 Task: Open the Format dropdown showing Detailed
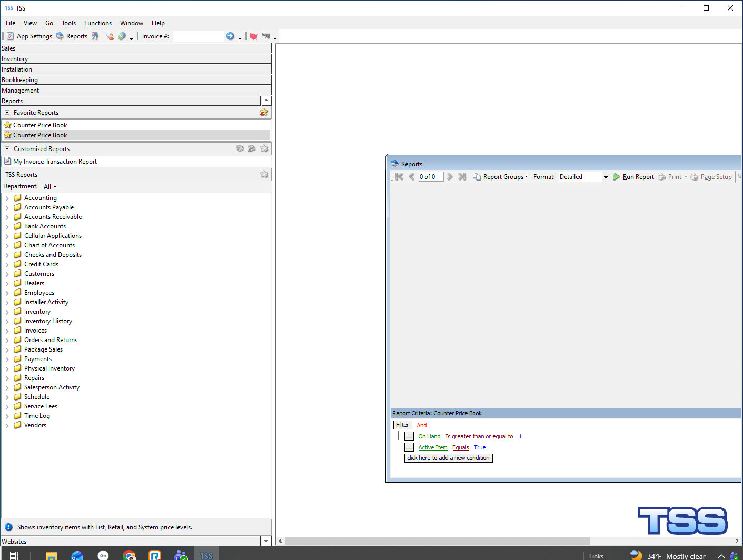[605, 177]
